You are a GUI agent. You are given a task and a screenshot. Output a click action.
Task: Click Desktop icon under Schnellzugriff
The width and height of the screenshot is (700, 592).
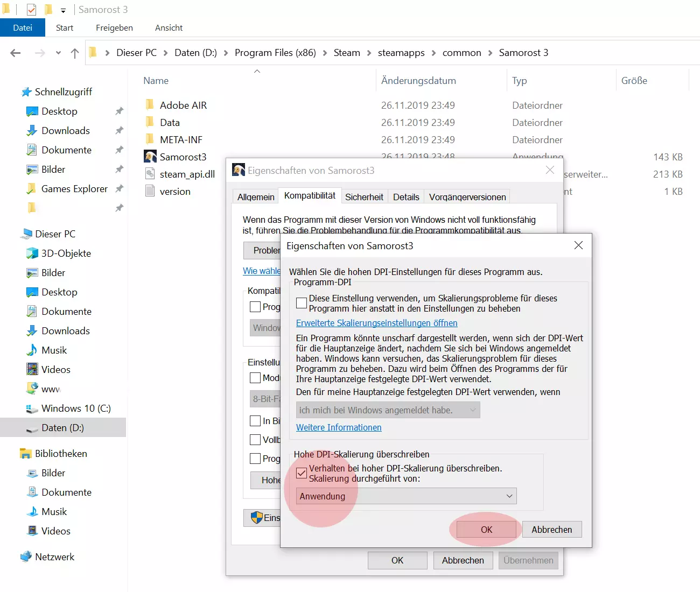[x=32, y=111]
